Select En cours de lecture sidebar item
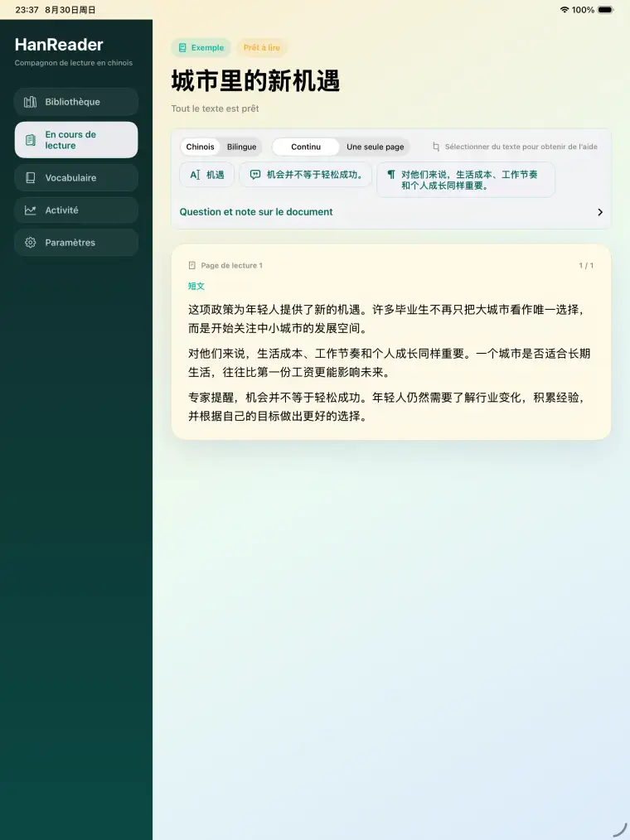This screenshot has width=630, height=840. [76, 140]
